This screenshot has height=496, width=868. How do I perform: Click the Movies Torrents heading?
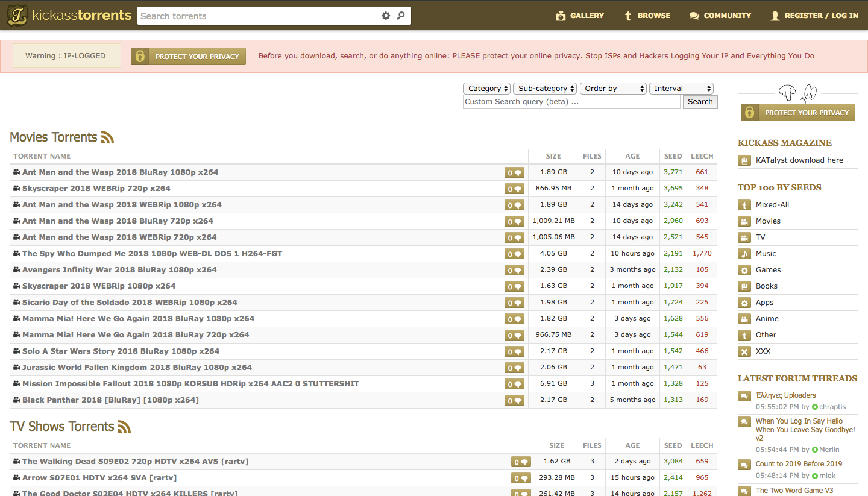[53, 137]
